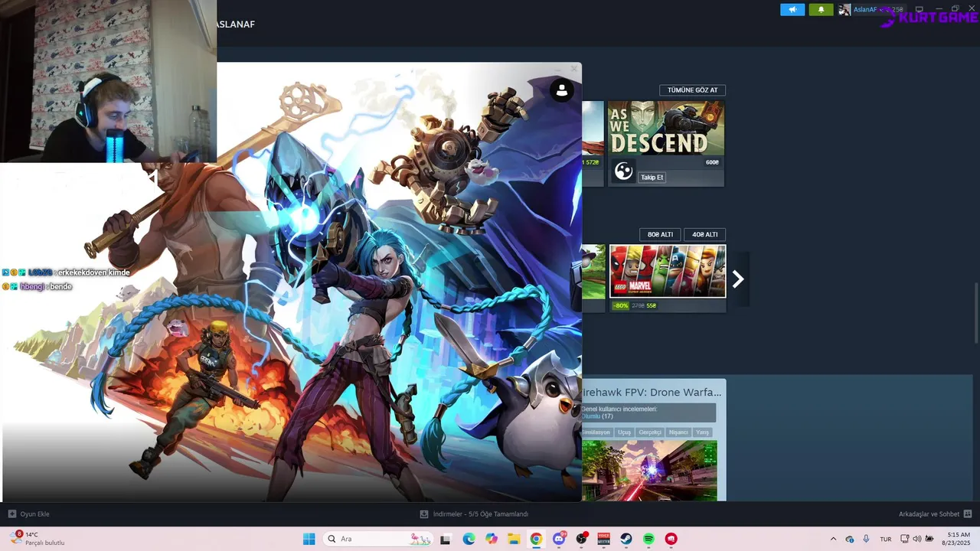
Task: Close the League artwork popup
Action: 573,69
